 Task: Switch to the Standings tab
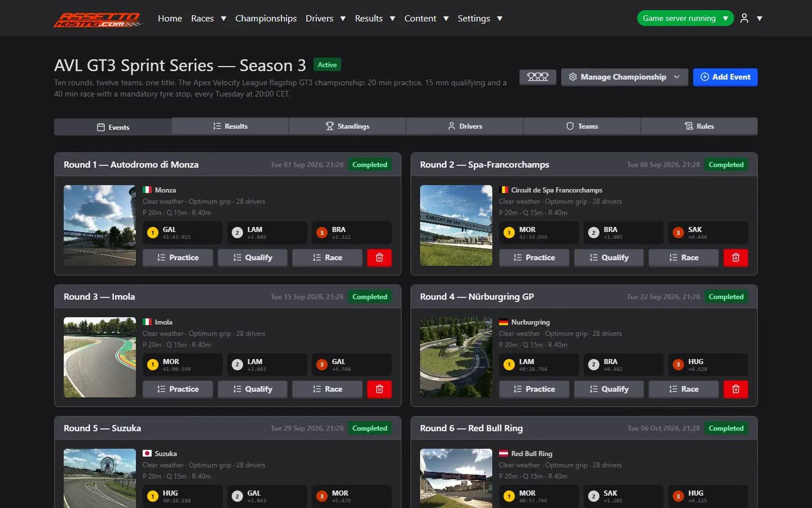point(347,126)
